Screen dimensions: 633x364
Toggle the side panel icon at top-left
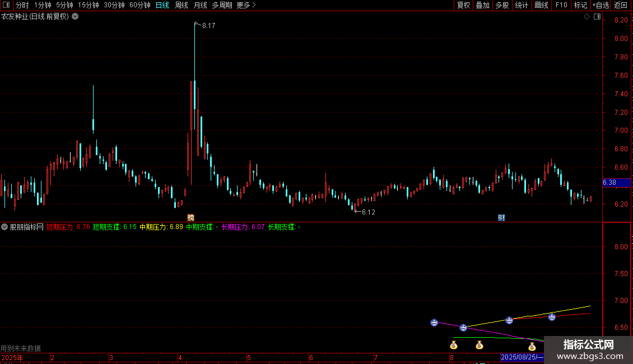(6, 5)
